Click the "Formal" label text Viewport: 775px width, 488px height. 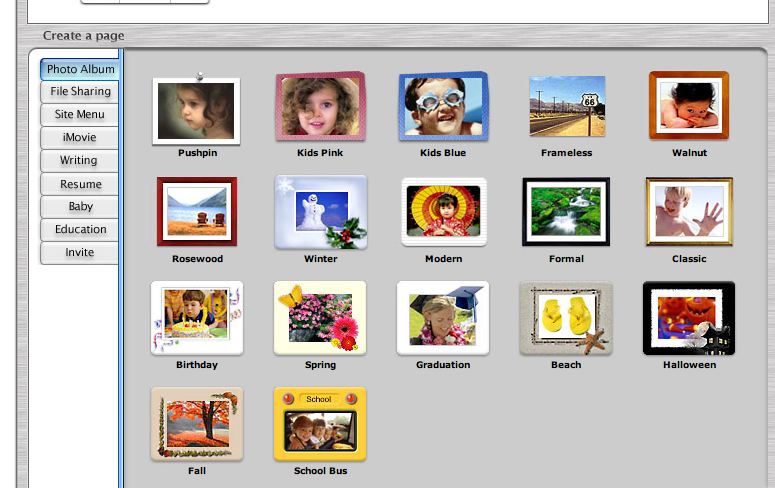(x=566, y=259)
